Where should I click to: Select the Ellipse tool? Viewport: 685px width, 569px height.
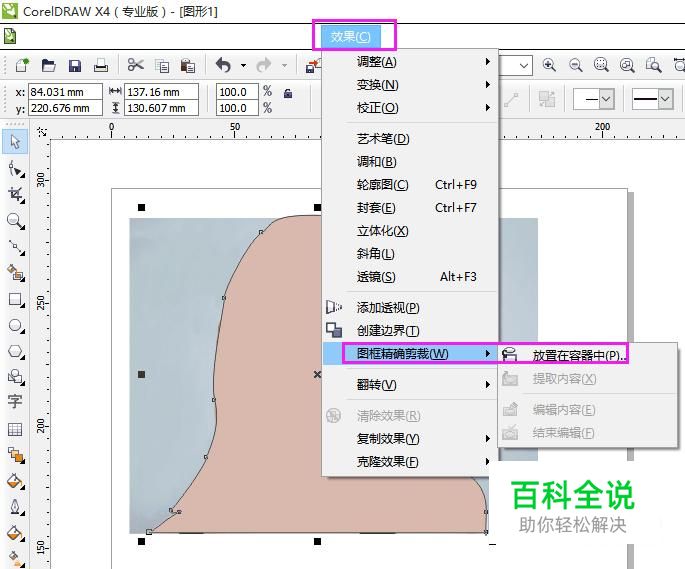tap(16, 326)
